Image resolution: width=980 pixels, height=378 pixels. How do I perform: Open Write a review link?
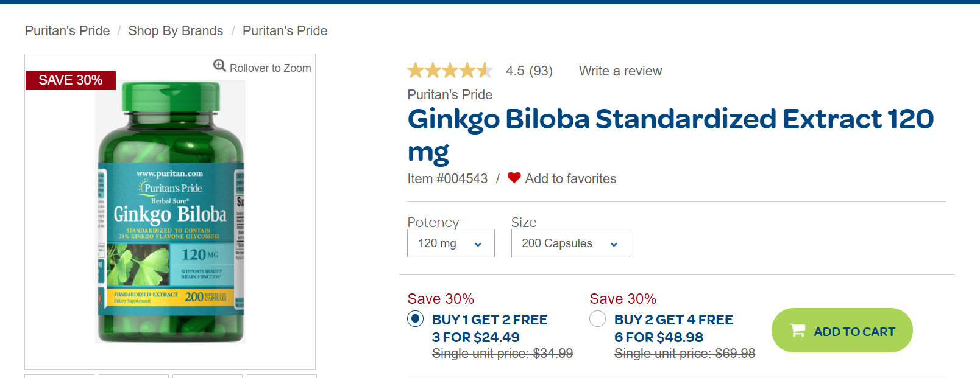(x=620, y=71)
